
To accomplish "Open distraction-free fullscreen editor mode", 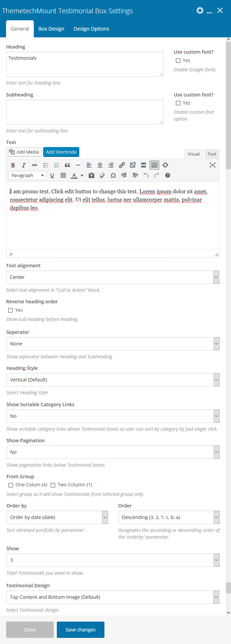I will pos(213,165).
